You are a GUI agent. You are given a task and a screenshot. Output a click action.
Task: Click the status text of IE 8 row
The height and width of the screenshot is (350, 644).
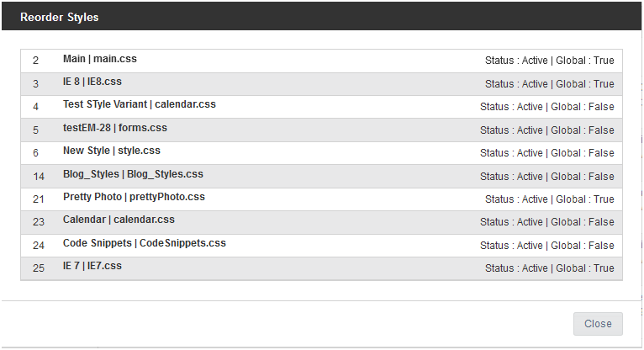[x=549, y=84]
